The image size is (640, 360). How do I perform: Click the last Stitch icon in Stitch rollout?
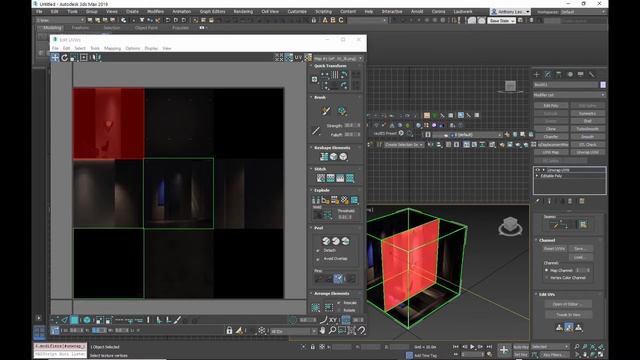coord(350,178)
